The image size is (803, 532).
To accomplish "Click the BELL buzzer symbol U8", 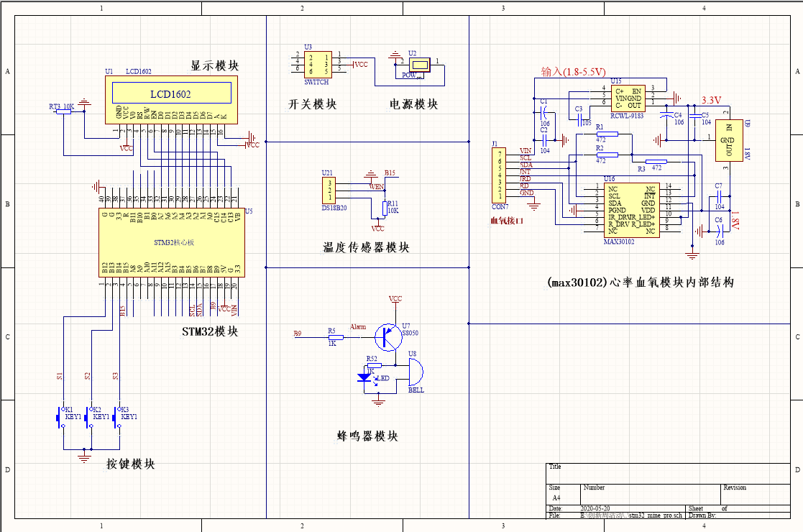I will click(x=415, y=372).
